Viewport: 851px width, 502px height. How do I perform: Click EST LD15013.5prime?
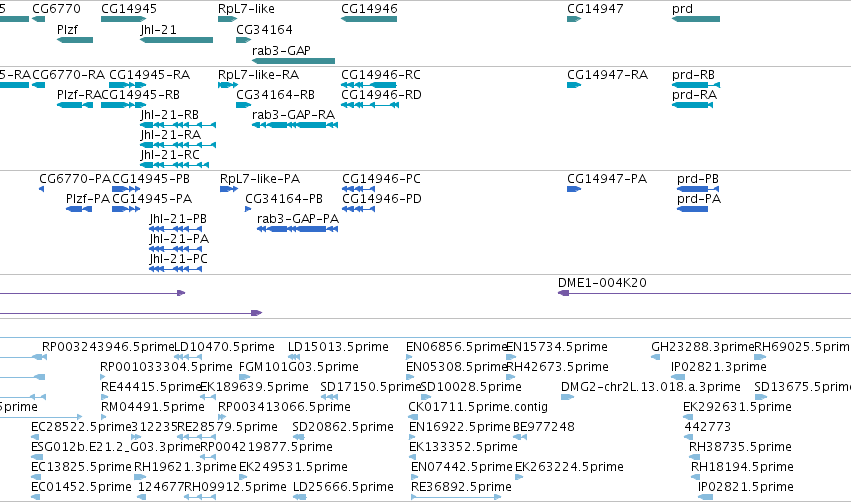point(338,347)
